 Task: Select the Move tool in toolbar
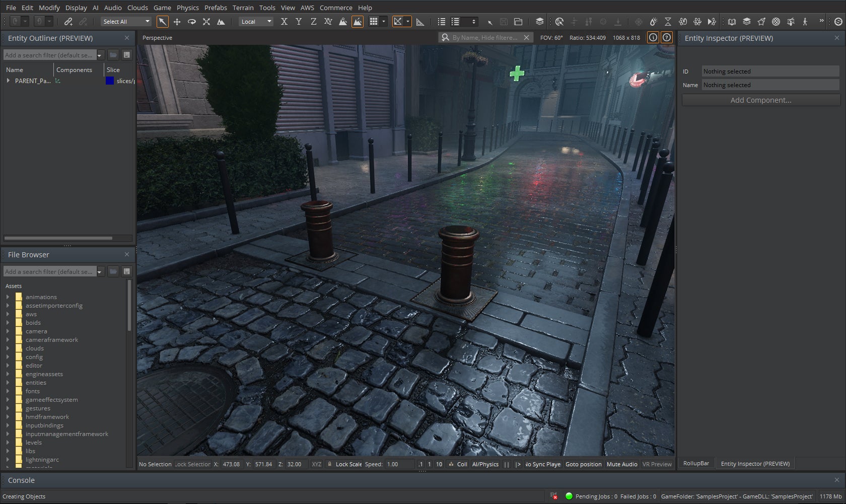pos(177,22)
